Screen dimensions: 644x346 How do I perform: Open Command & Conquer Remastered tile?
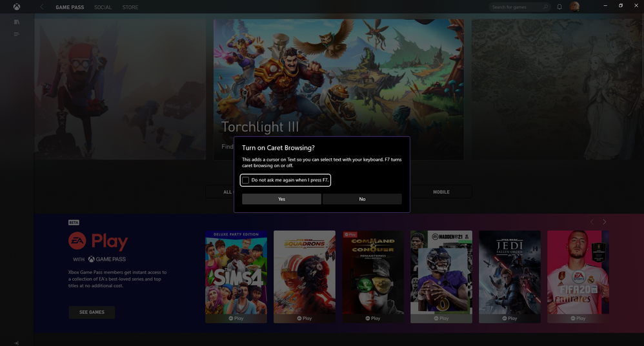373,276
